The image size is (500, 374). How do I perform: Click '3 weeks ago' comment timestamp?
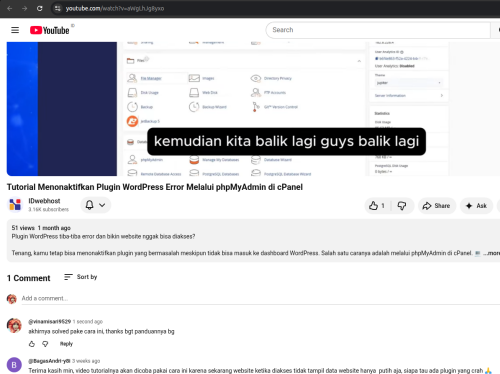point(86,361)
